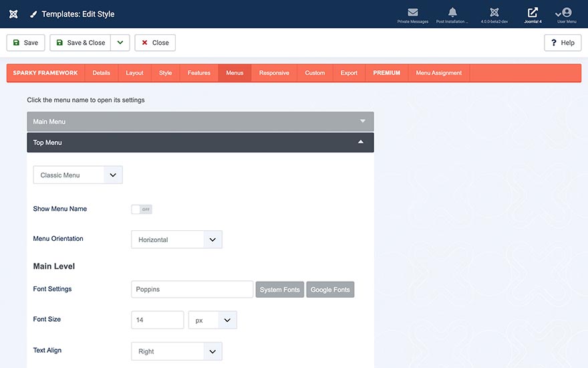Click the Google Fonts button

click(330, 290)
